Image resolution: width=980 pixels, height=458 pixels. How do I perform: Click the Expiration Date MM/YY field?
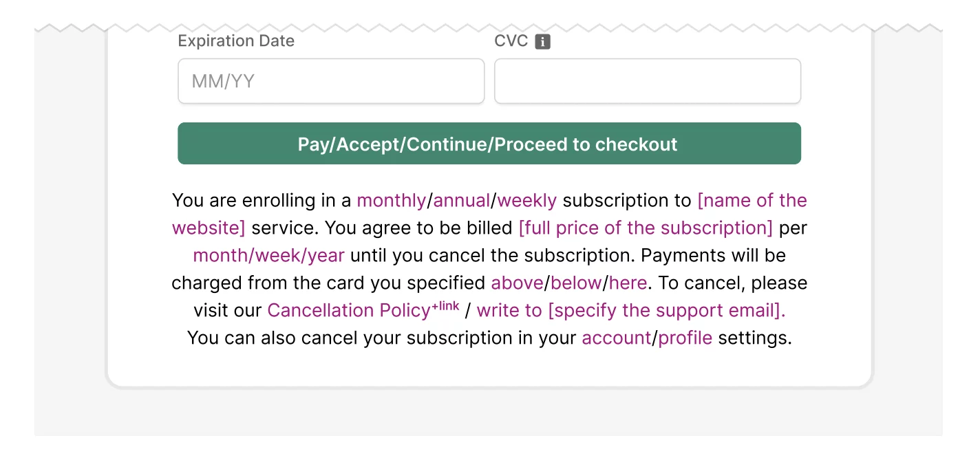331,80
